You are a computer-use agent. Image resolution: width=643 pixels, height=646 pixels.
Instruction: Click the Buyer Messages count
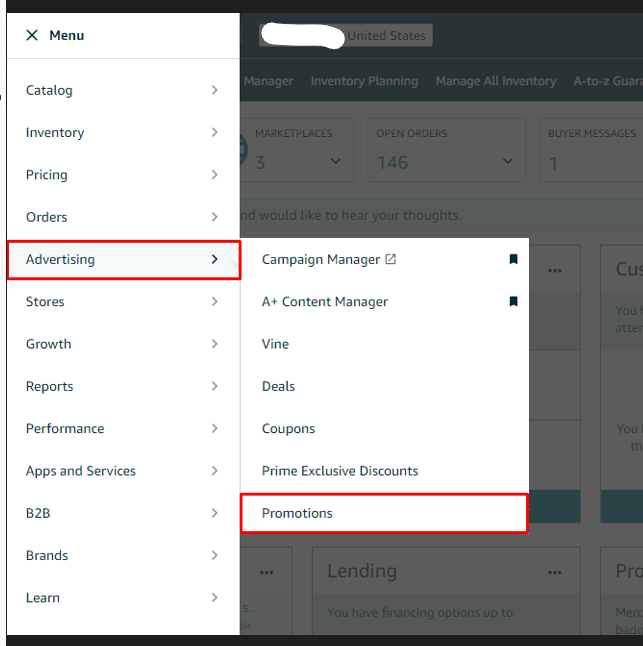coord(554,163)
